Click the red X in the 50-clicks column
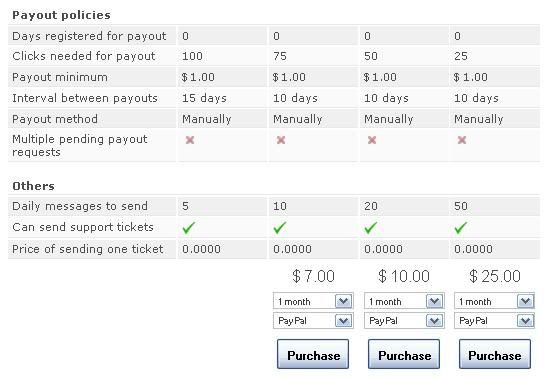 coord(372,140)
